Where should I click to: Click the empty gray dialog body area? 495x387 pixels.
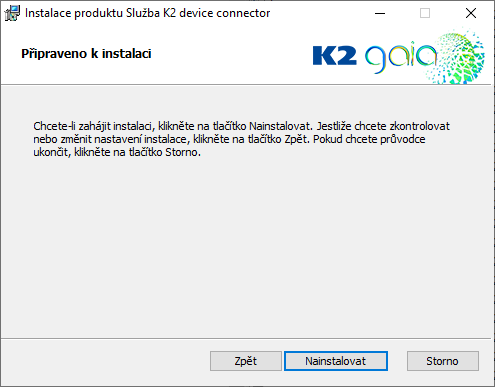coord(246,247)
